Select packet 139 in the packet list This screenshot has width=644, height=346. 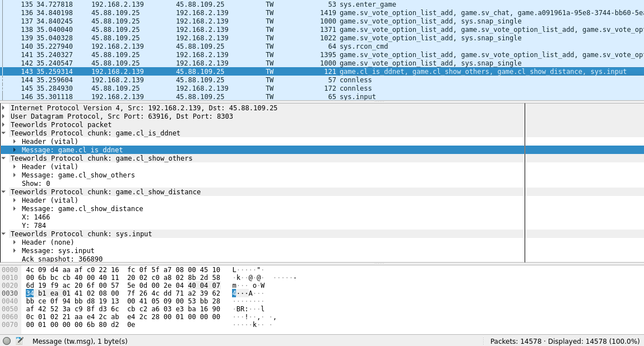pyautogui.click(x=322, y=38)
